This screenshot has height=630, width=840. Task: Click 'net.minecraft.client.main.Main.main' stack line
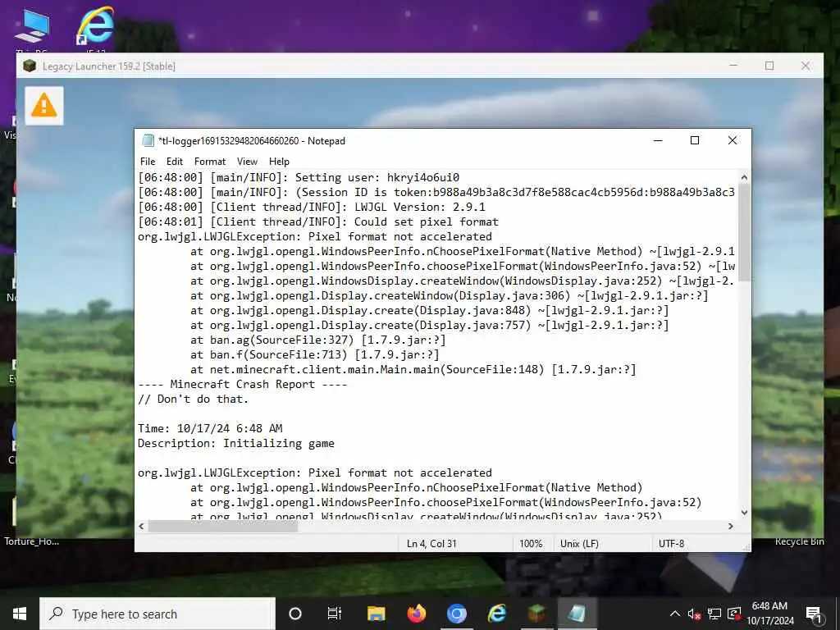413,370
